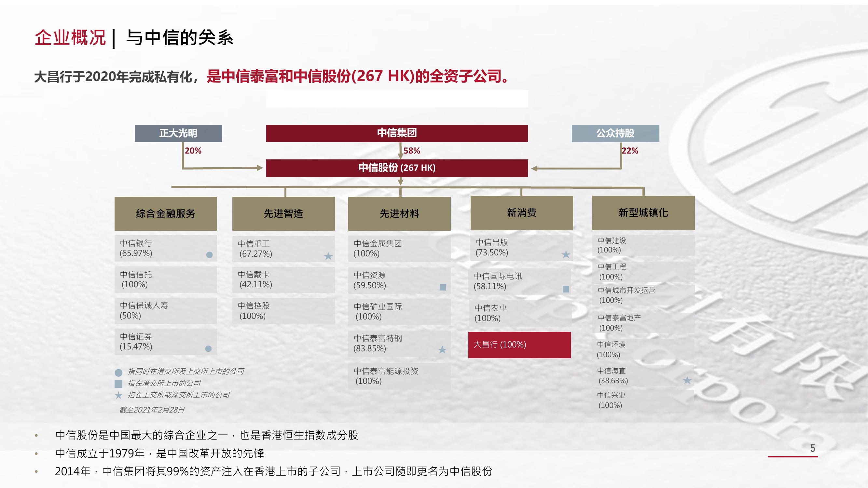Click the 中信证券 (15.47%) entry

coord(165,342)
